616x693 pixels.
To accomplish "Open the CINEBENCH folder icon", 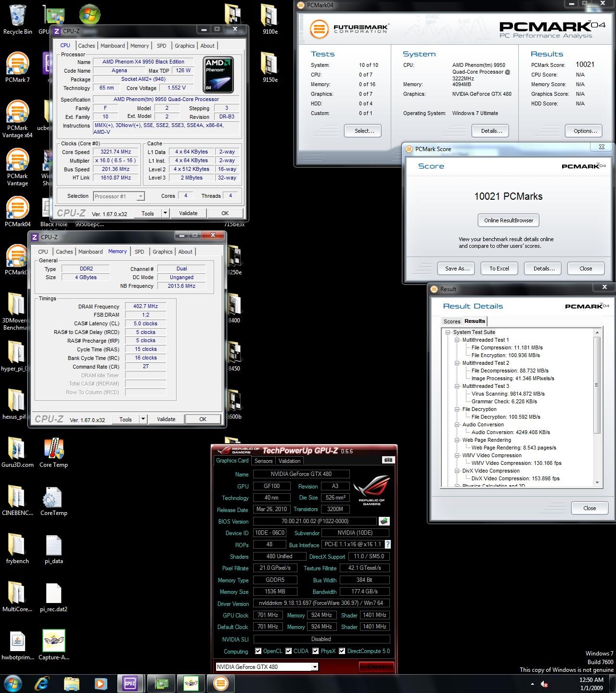I will pos(17,500).
